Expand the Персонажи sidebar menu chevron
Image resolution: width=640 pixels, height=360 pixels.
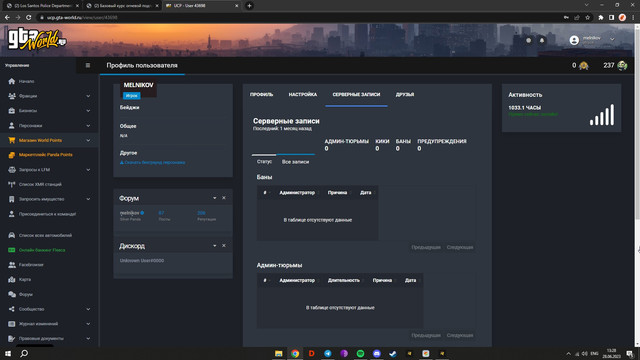pos(88,126)
